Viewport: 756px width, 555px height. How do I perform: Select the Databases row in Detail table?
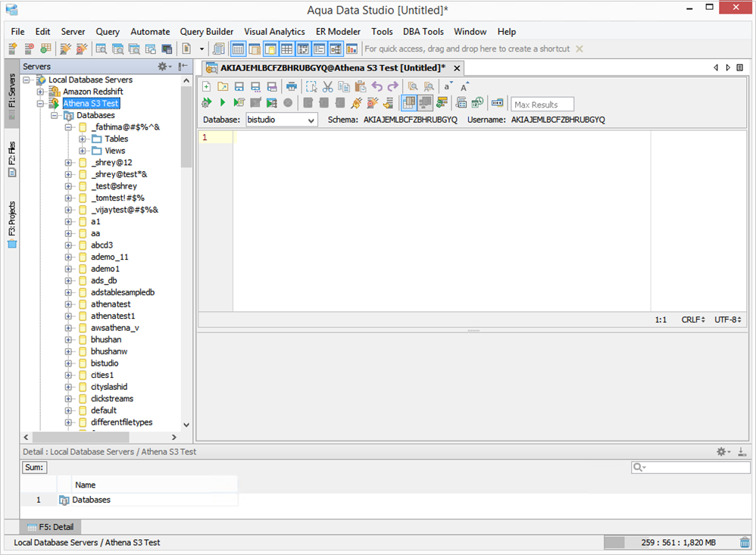(130, 500)
